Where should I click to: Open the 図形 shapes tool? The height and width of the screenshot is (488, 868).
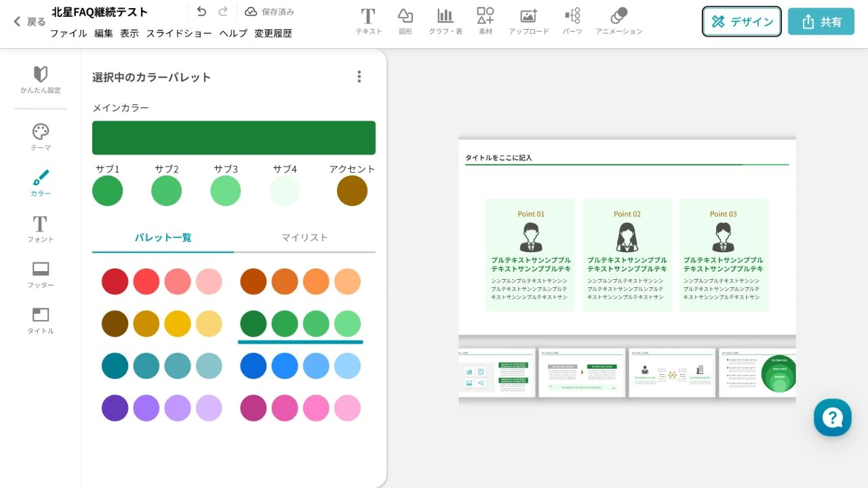click(406, 16)
